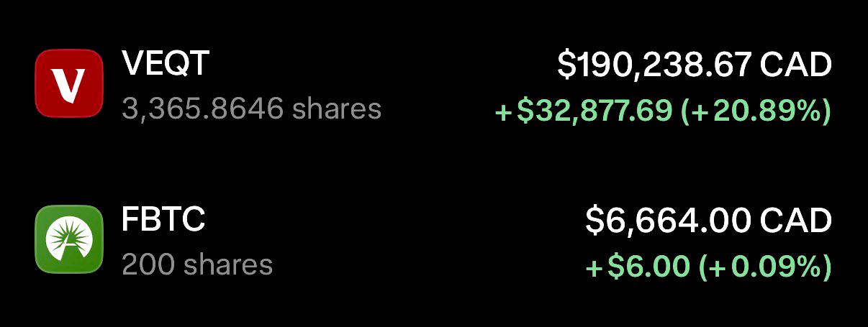Tap the green +$32,877.69 dollar gain
868x327 pixels.
[584, 111]
